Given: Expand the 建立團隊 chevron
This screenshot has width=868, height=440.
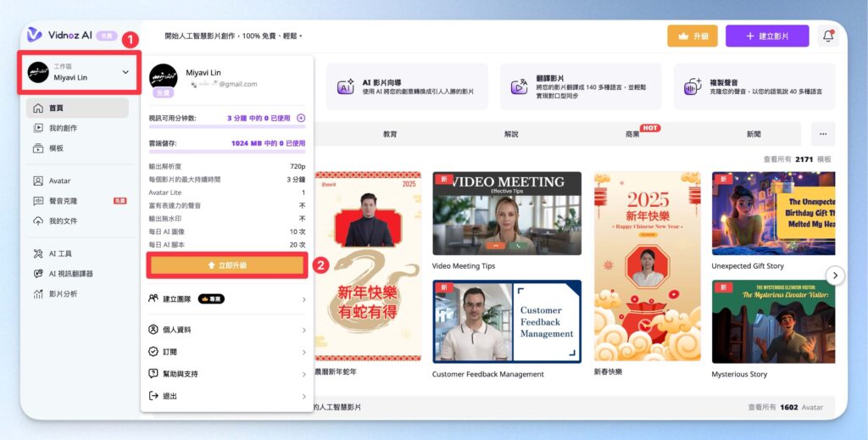Looking at the screenshot, I should click(304, 299).
